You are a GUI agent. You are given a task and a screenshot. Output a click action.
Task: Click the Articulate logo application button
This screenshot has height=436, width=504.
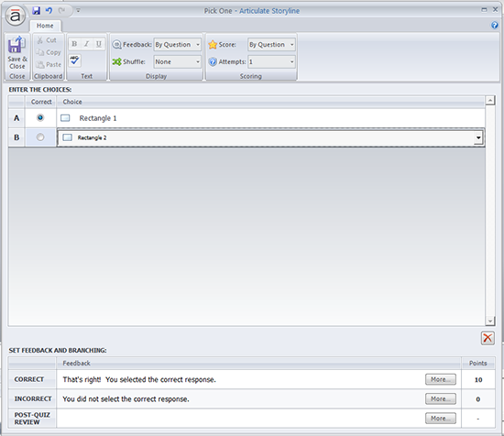click(x=15, y=16)
